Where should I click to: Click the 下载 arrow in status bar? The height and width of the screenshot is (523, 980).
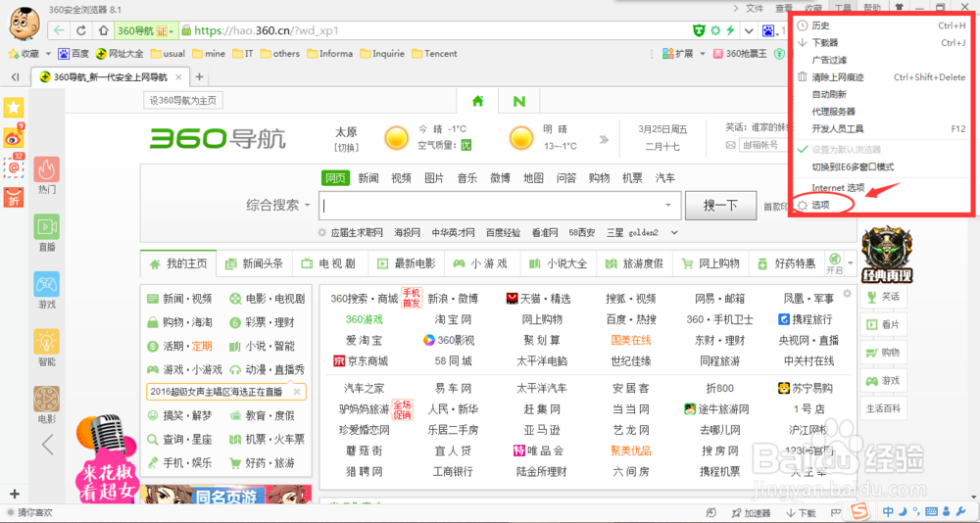[x=802, y=513]
